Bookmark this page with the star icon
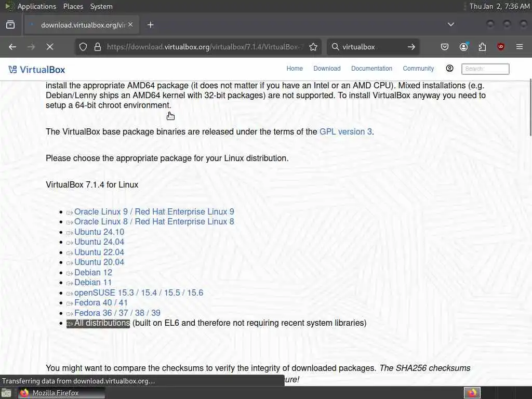532x399 pixels. click(x=313, y=47)
